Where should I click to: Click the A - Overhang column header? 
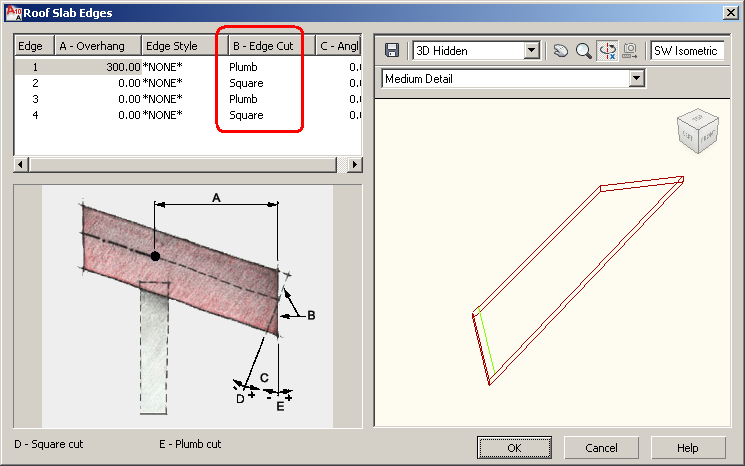(x=97, y=46)
